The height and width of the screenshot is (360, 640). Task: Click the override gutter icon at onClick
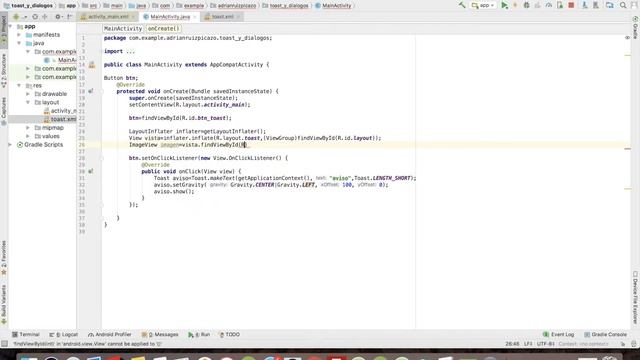click(91, 171)
